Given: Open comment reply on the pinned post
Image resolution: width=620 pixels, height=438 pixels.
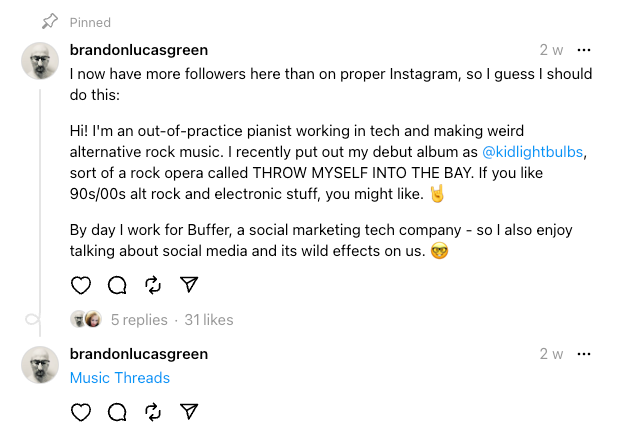Looking at the screenshot, I should 117,285.
